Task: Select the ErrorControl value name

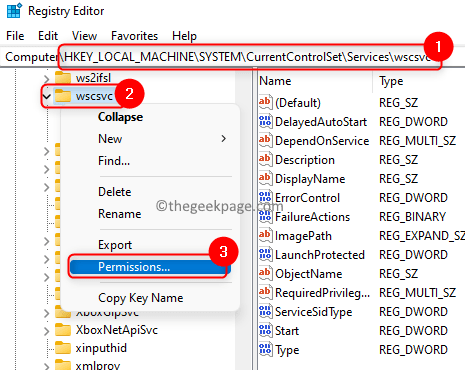Action: click(x=307, y=198)
